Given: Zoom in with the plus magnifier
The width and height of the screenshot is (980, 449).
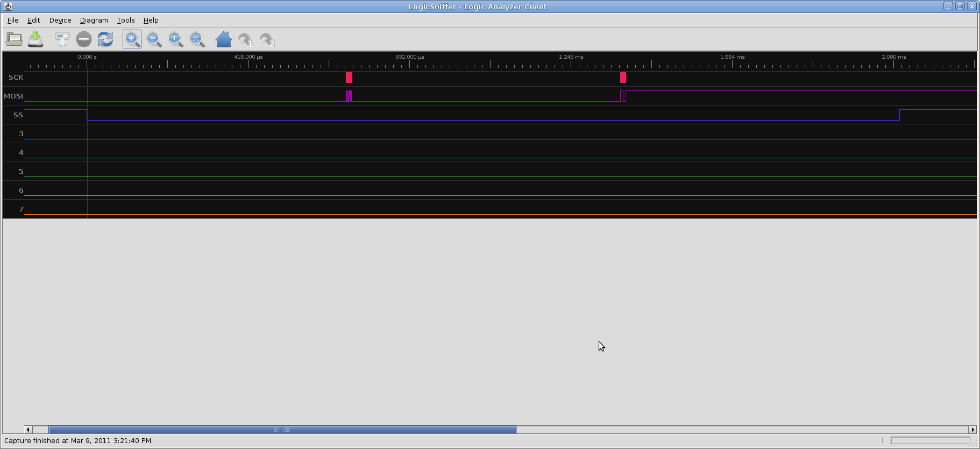Looking at the screenshot, I should [x=132, y=39].
